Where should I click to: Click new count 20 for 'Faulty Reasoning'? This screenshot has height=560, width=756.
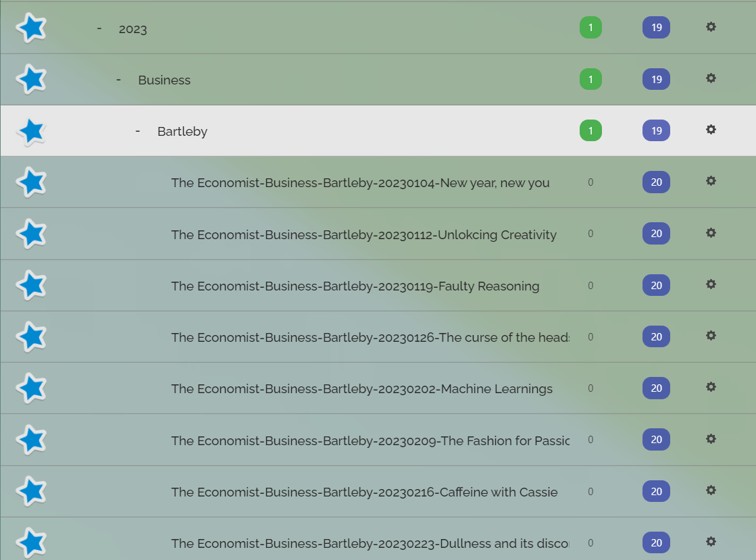[656, 285]
